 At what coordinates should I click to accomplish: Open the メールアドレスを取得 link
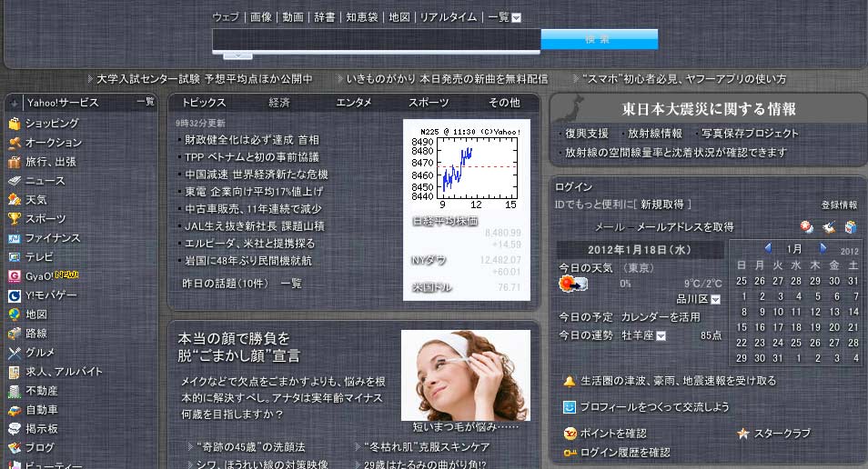(x=685, y=226)
